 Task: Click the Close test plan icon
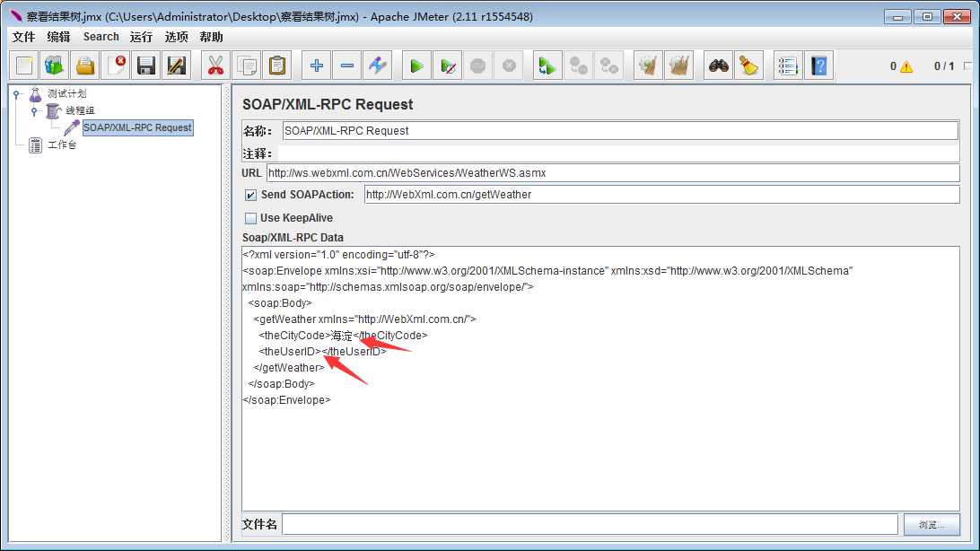pyautogui.click(x=116, y=65)
